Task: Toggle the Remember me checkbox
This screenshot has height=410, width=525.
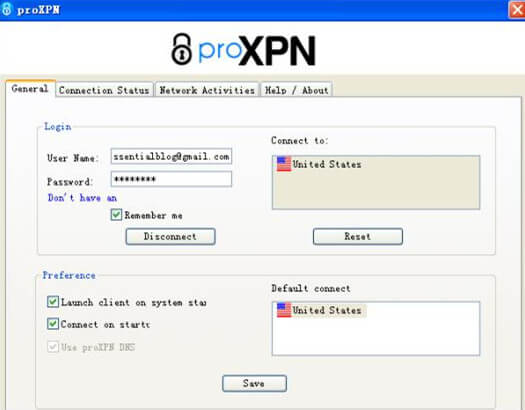Action: point(116,215)
